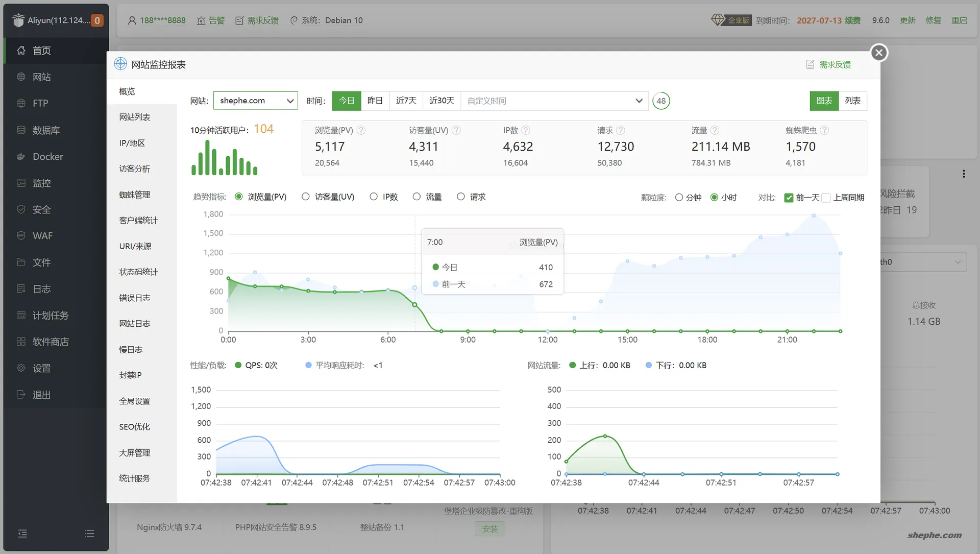The height and width of the screenshot is (554, 980).
Task: Click the 续费 renewal link
Action: click(852, 20)
